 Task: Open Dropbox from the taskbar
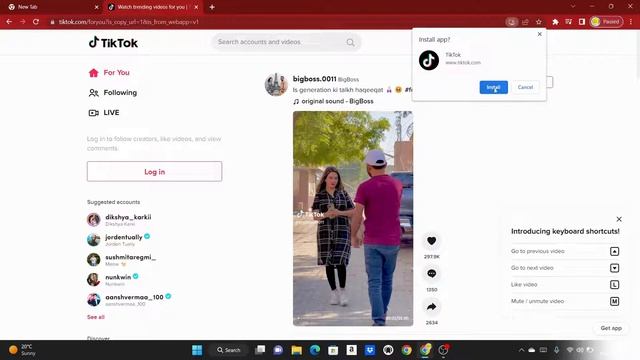[370, 350]
